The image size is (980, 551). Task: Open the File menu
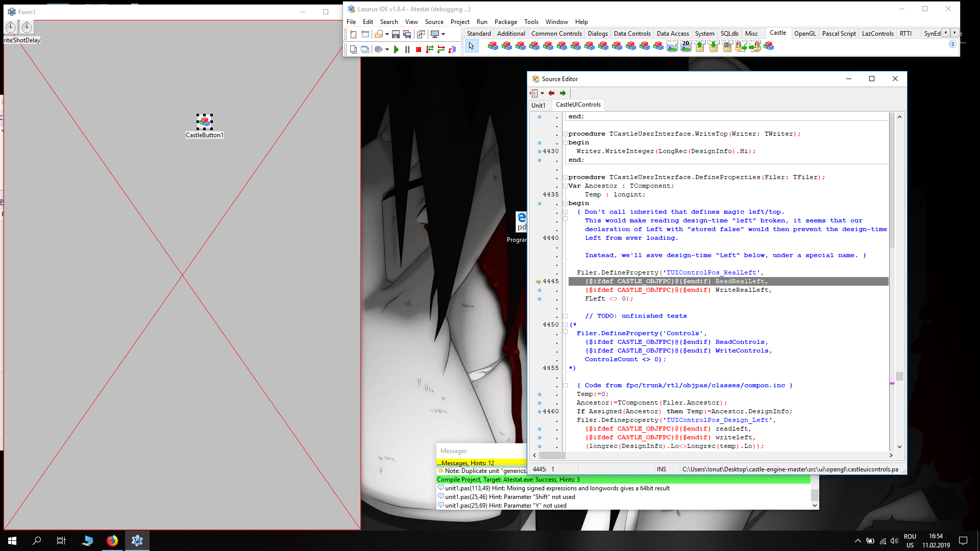pos(351,22)
